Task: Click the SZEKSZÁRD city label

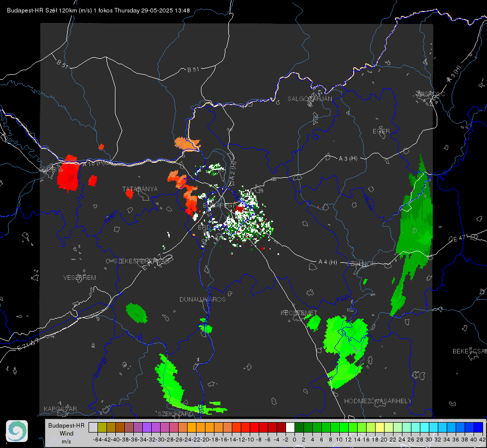Action: [176, 414]
